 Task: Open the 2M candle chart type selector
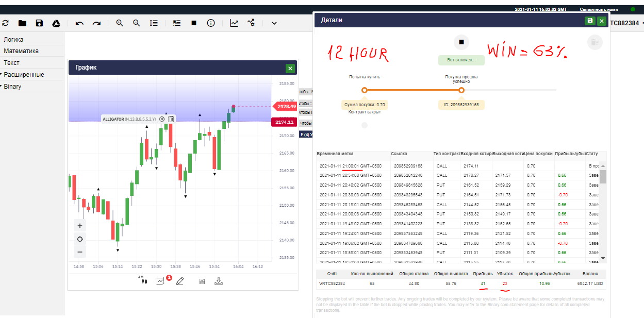[143, 280]
